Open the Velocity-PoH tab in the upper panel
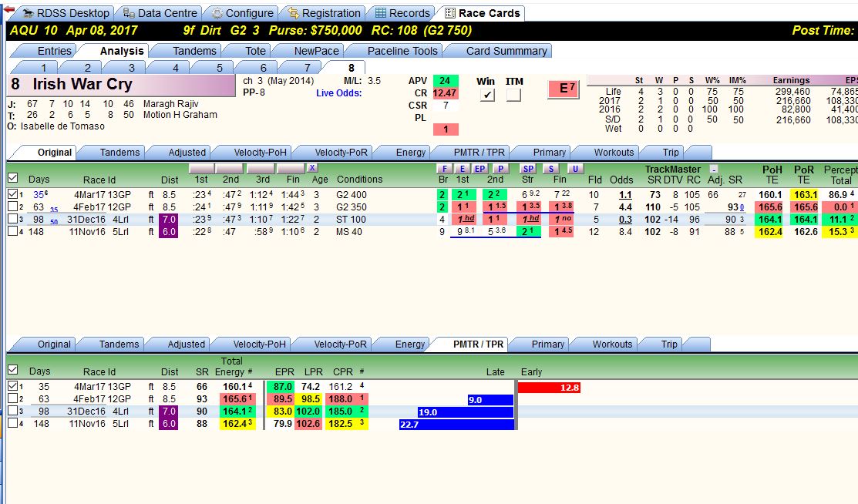 (x=259, y=152)
